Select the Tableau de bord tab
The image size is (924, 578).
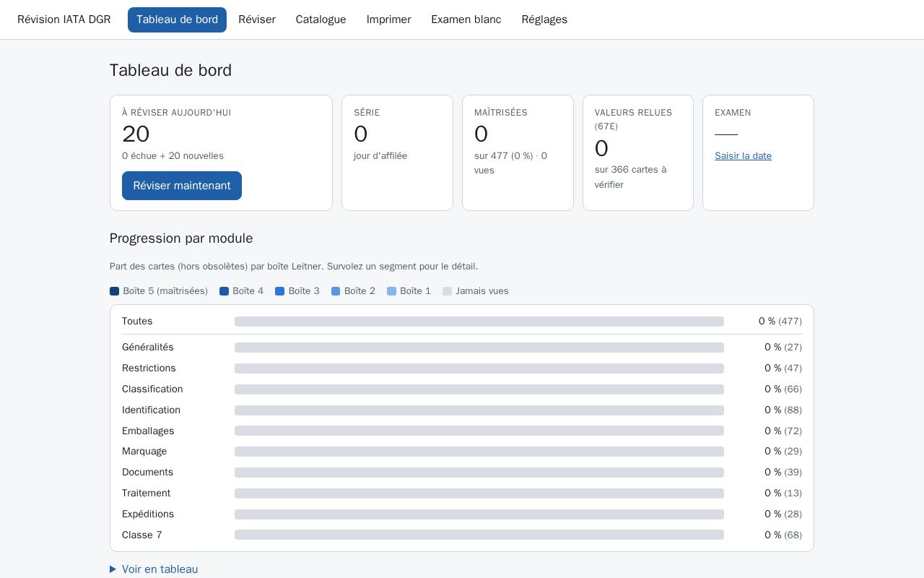click(x=177, y=20)
